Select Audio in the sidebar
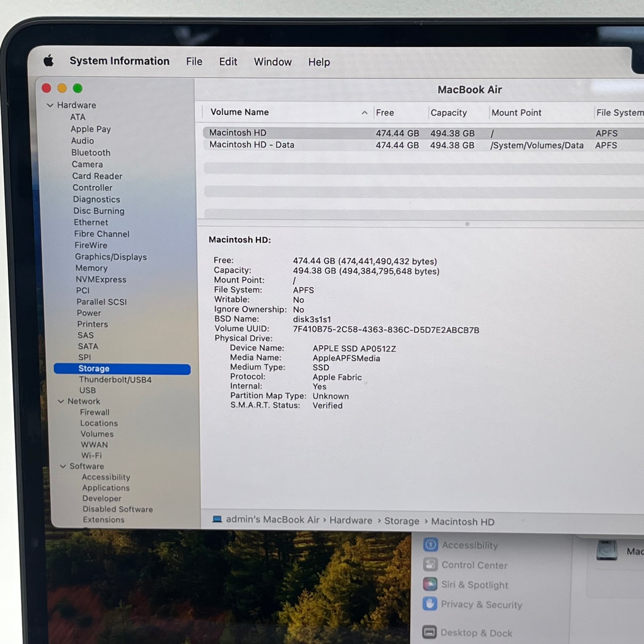 [82, 141]
